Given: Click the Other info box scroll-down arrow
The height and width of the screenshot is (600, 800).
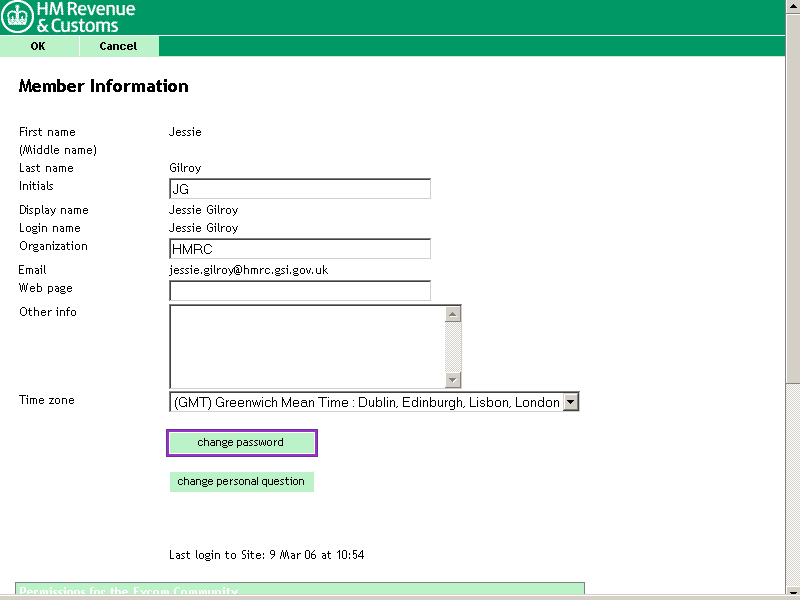Looking at the screenshot, I should (x=453, y=379).
